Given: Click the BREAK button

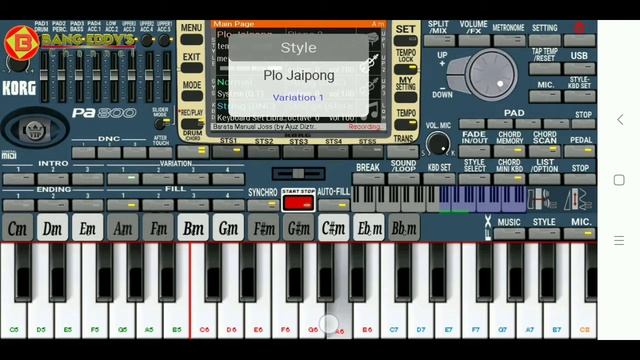Looking at the screenshot, I should [368, 179].
